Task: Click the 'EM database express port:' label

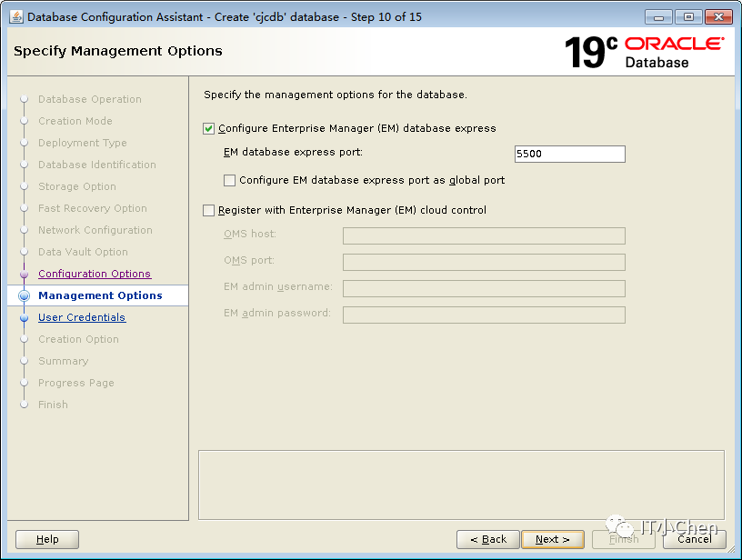Action: point(293,153)
